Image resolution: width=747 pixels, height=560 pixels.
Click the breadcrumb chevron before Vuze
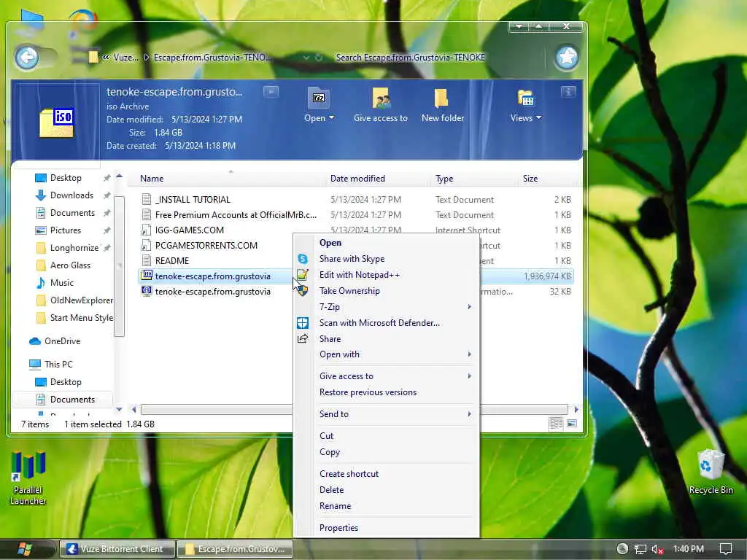(106, 58)
